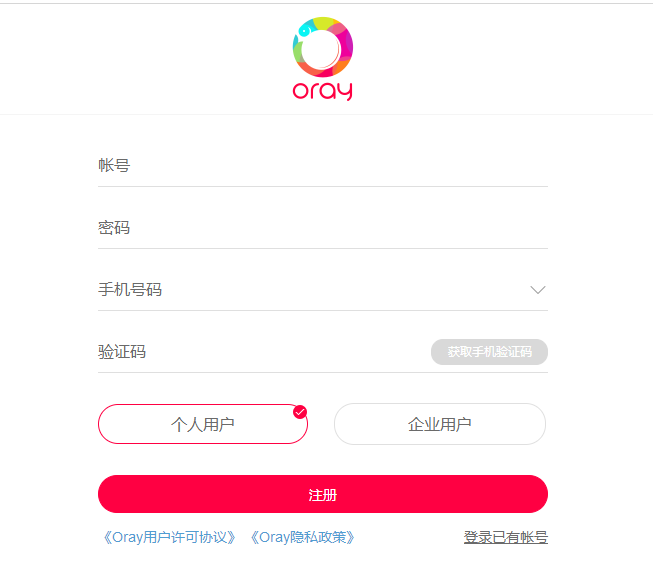Click the 密码 label text
The height and width of the screenshot is (583, 653).
point(114,228)
